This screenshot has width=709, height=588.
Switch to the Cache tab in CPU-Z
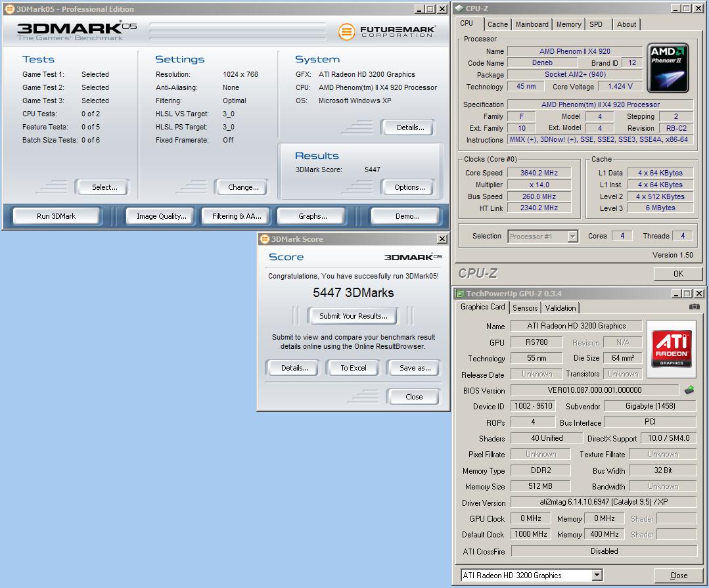tap(497, 24)
